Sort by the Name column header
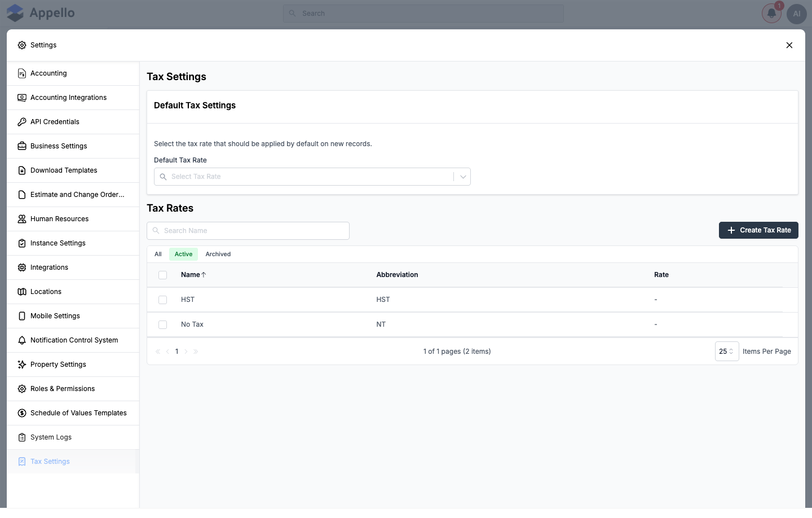The height and width of the screenshot is (518, 812). 193,275
